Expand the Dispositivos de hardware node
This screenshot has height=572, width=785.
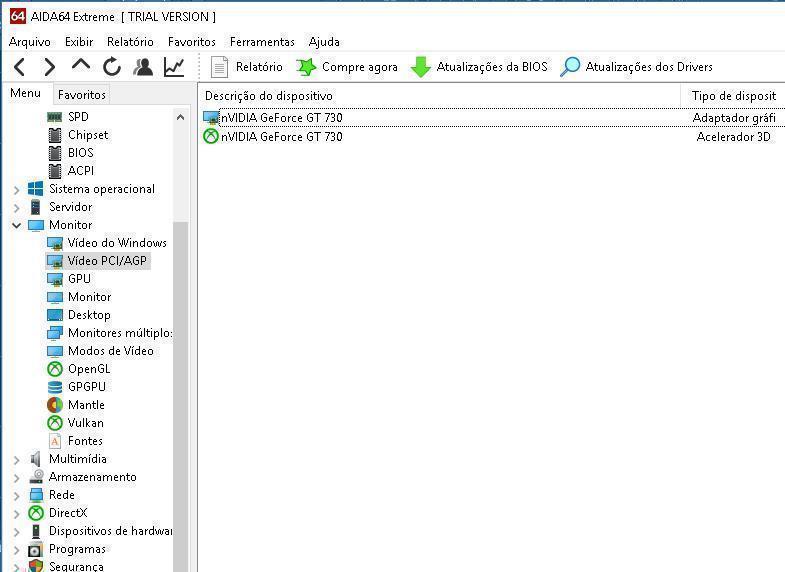point(17,532)
